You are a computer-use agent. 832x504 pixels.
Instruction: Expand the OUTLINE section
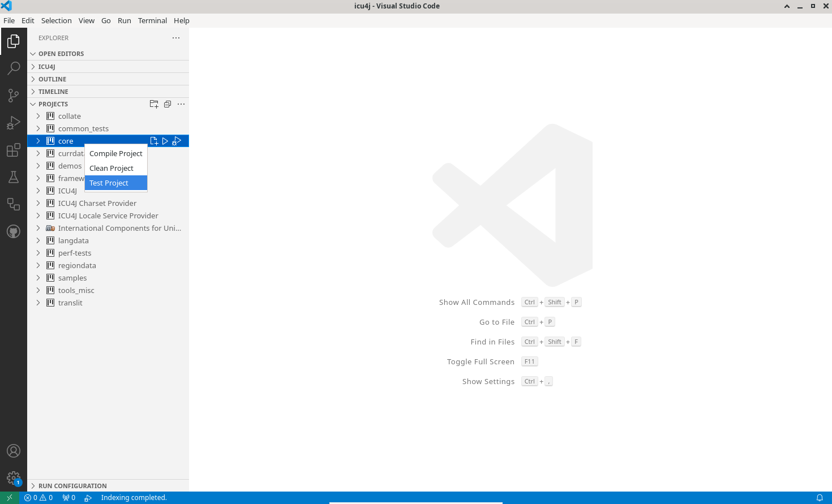pyautogui.click(x=52, y=79)
